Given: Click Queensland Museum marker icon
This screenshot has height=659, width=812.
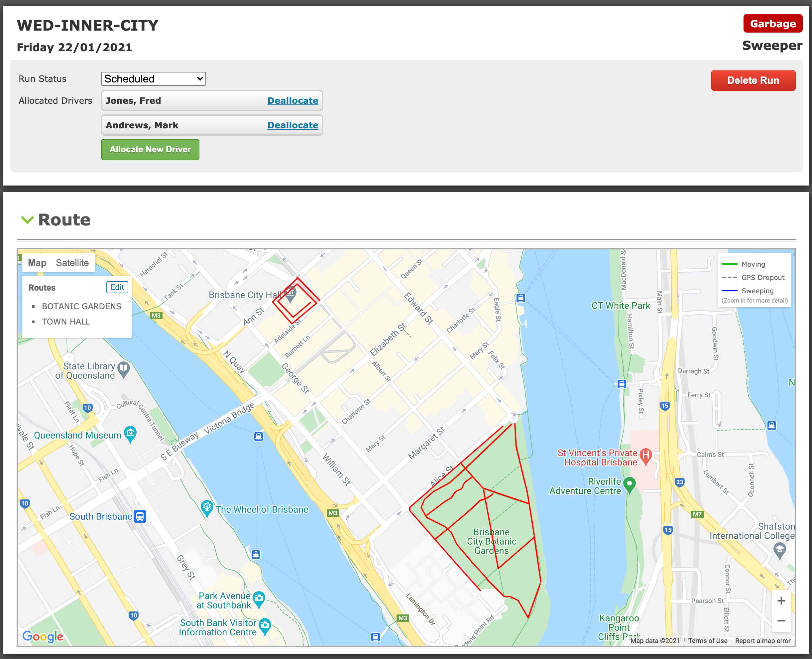Looking at the screenshot, I should point(130,434).
